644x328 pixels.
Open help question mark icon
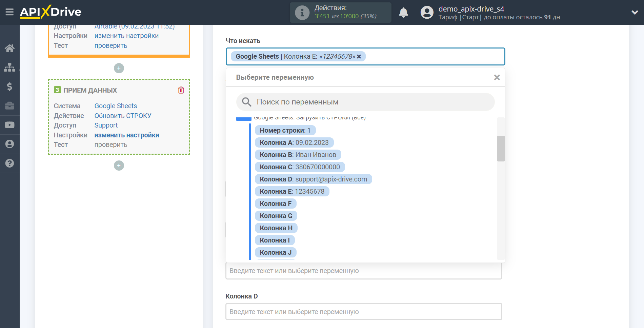9,163
